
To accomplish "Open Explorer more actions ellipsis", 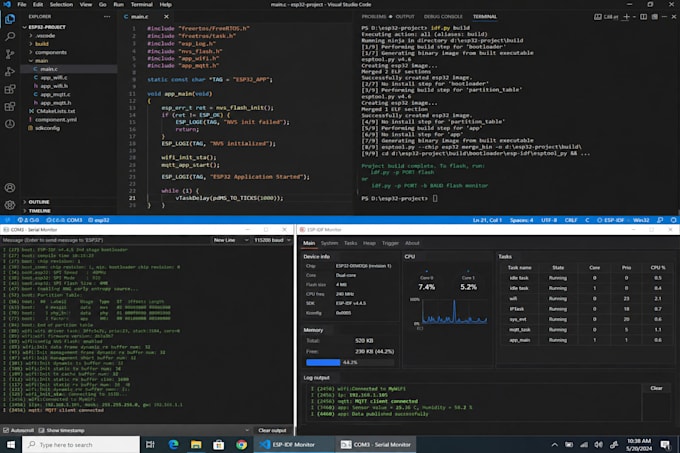I will click(x=107, y=16).
